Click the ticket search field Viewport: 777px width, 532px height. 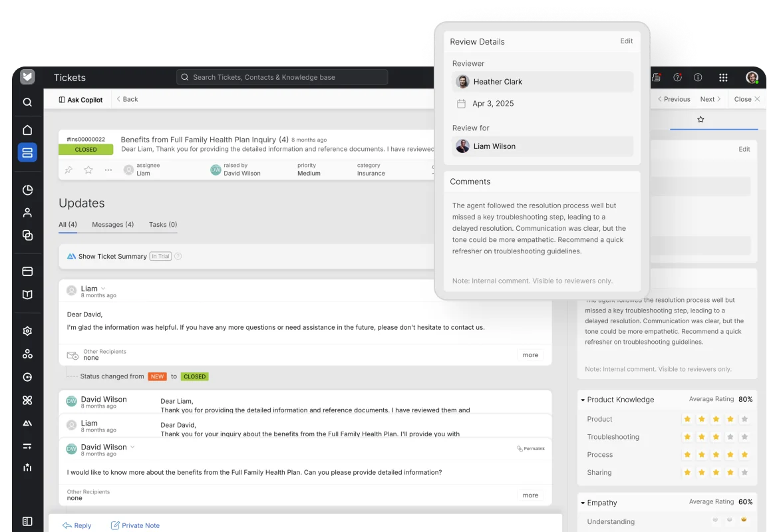click(x=282, y=77)
